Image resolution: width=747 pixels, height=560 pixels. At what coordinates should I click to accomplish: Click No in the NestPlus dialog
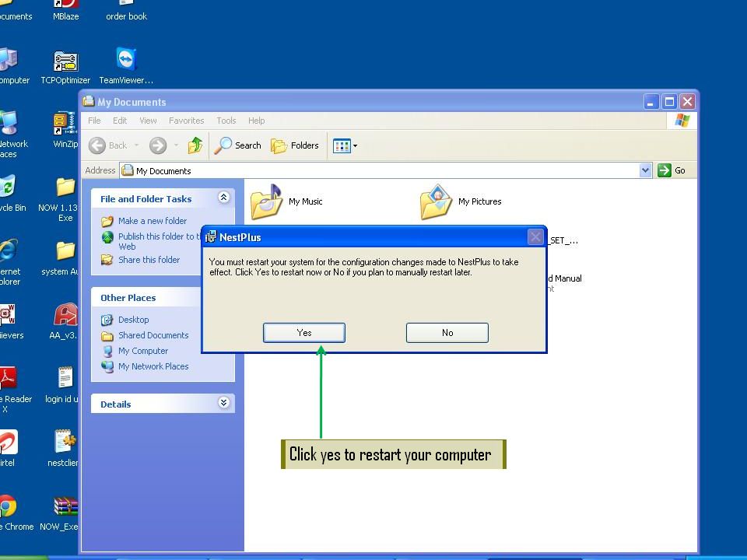[447, 332]
